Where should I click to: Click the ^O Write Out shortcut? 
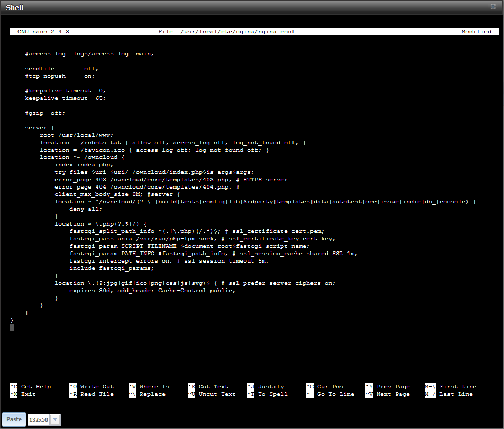tap(91, 387)
